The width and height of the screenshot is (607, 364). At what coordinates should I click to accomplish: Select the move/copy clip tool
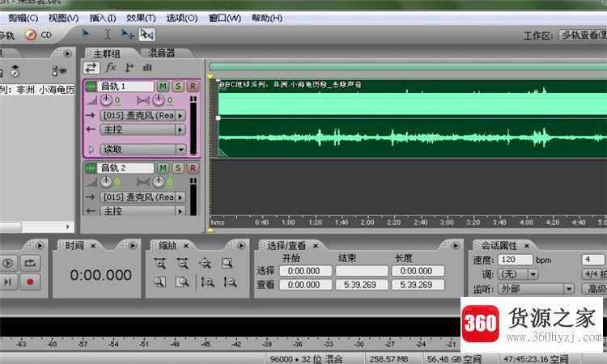127,35
